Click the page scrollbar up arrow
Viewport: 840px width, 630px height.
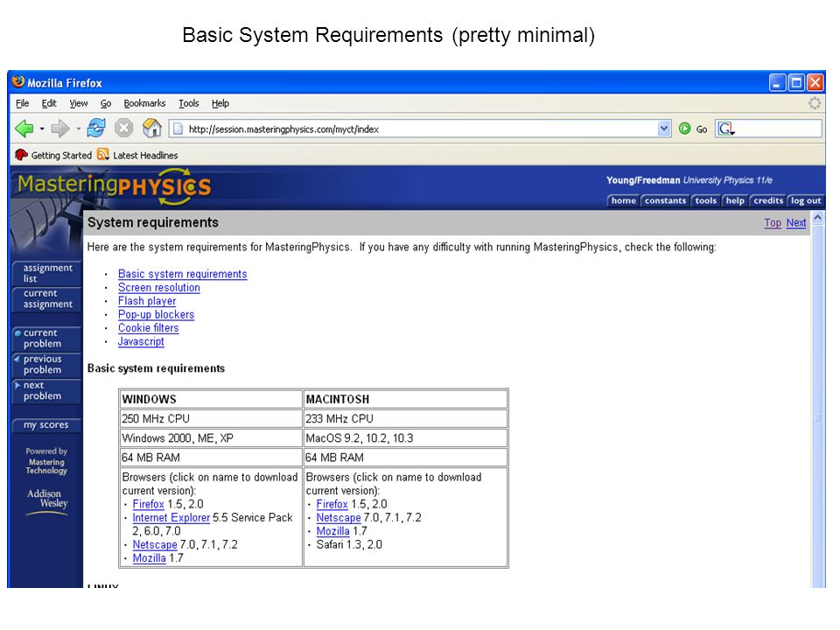point(818,218)
